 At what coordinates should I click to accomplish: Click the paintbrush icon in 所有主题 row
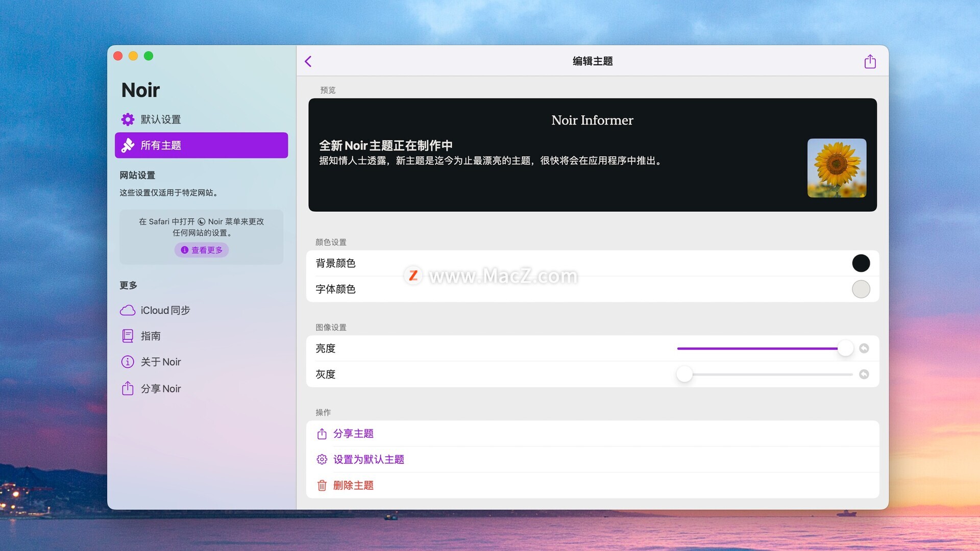[128, 145]
